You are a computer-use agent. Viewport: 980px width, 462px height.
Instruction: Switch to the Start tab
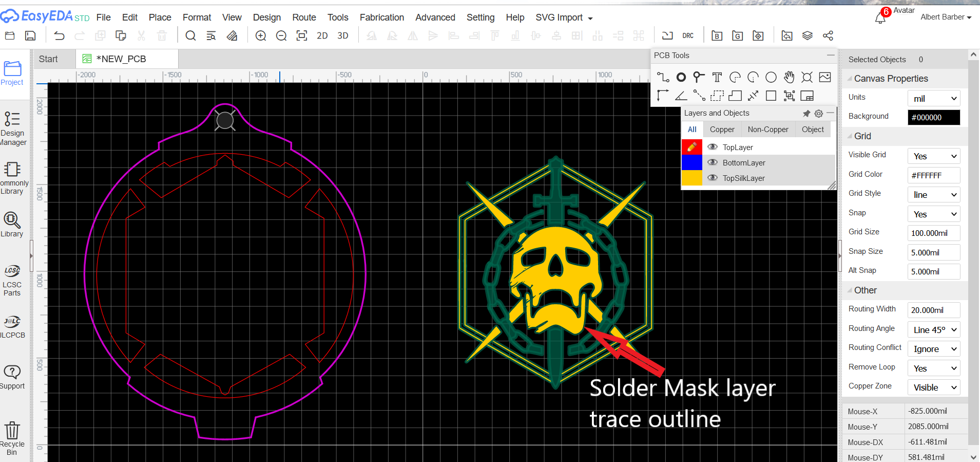pyautogui.click(x=48, y=59)
